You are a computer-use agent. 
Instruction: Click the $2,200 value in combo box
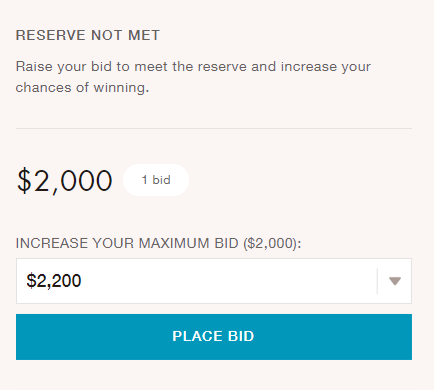pyautogui.click(x=54, y=281)
